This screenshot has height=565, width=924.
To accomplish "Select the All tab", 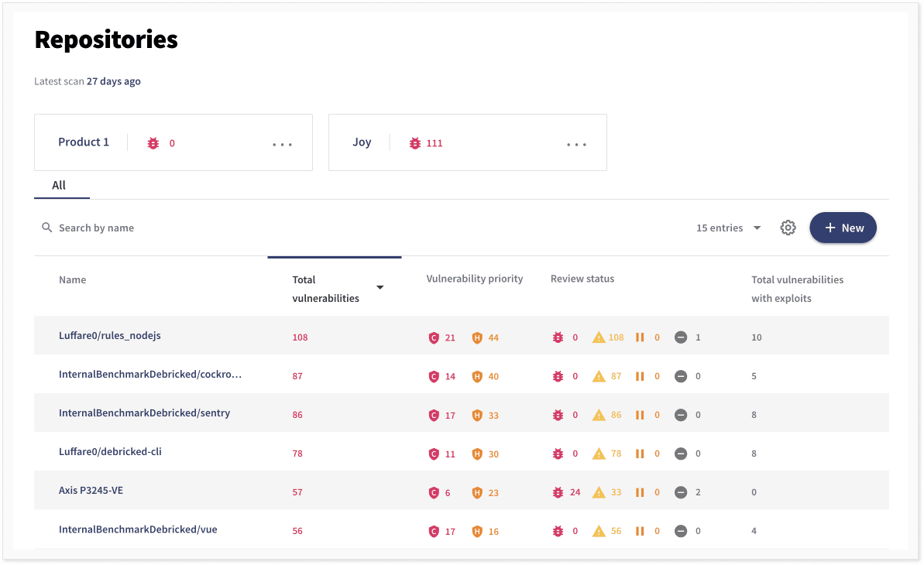I will coord(59,186).
